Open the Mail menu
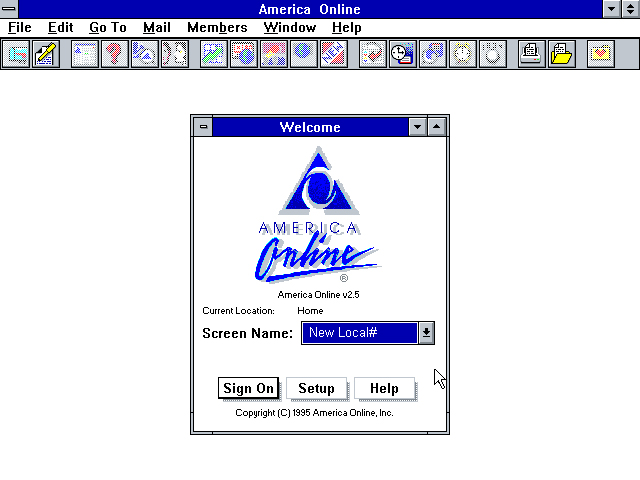The height and width of the screenshot is (480, 640). (x=157, y=27)
